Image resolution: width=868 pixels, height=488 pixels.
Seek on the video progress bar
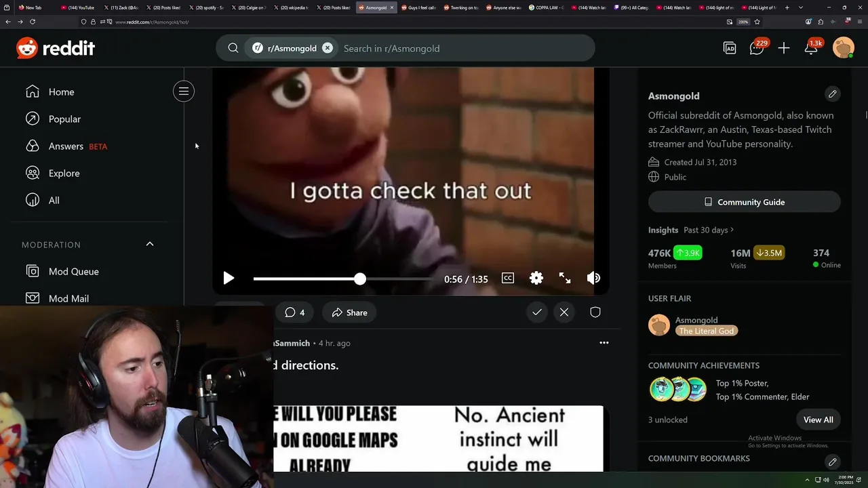(343, 279)
